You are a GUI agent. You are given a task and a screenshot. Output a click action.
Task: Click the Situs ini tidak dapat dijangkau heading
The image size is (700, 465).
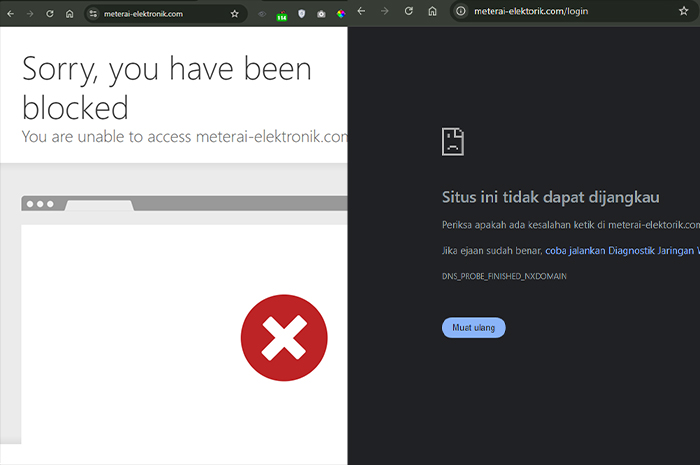pyautogui.click(x=550, y=197)
